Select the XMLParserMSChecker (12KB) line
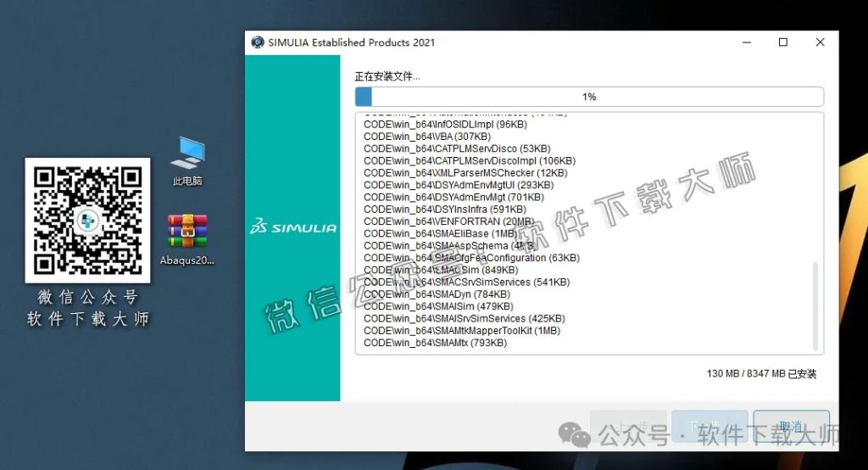Image resolution: width=868 pixels, height=470 pixels. point(465,173)
